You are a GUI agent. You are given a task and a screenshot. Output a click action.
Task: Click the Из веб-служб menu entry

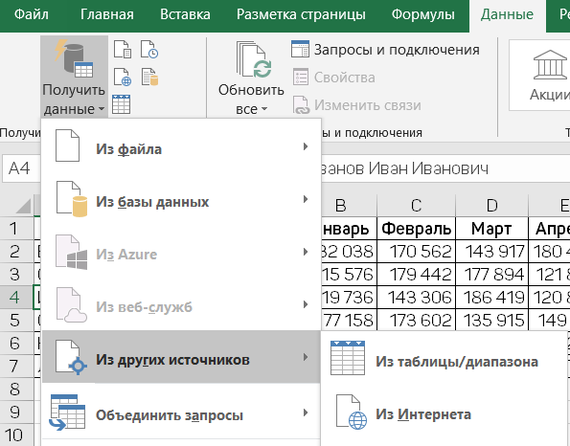pyautogui.click(x=181, y=305)
